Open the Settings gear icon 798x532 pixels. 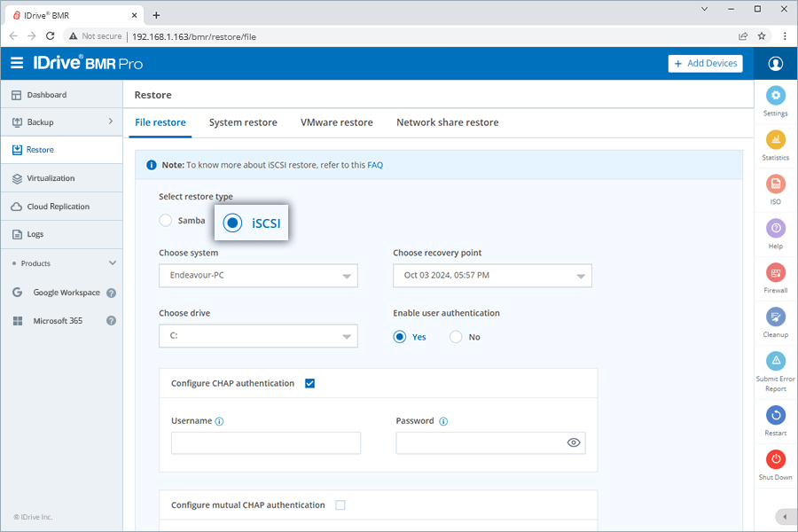[775, 96]
